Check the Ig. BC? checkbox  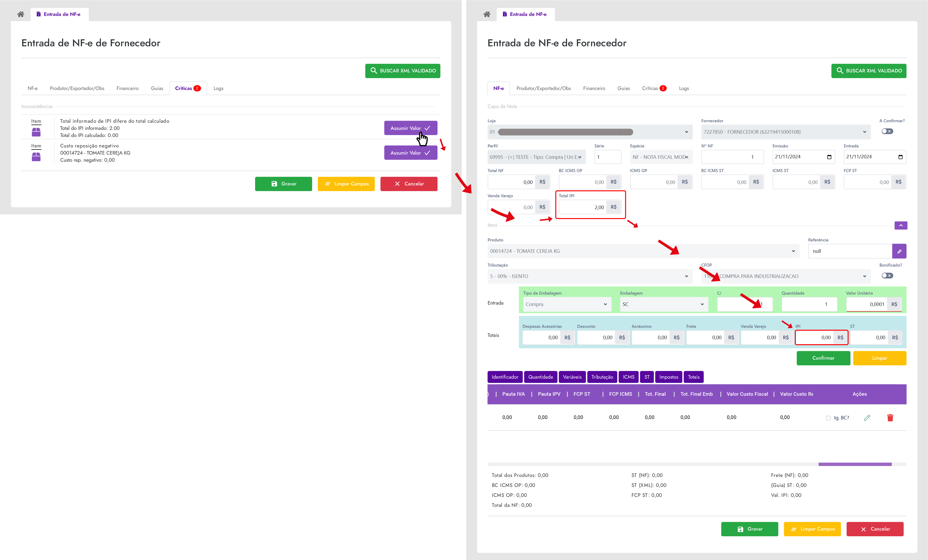[x=828, y=418]
